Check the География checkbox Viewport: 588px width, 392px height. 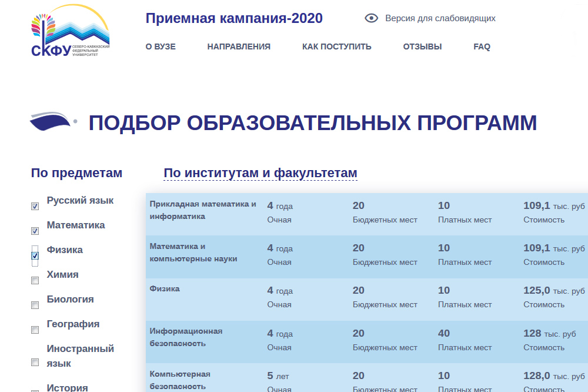[x=35, y=330]
